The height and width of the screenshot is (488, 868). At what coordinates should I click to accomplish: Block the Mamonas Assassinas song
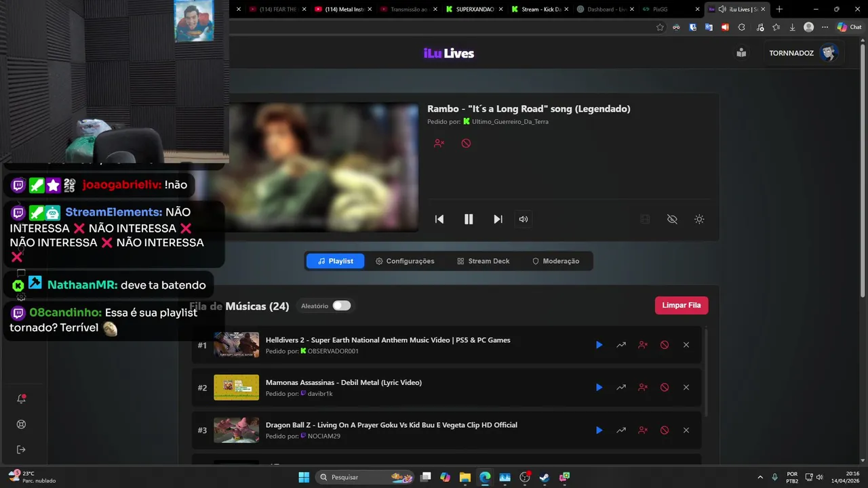(665, 388)
